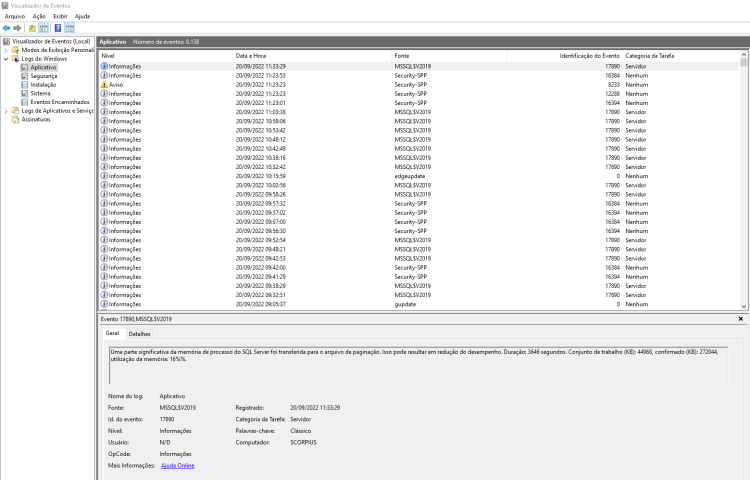Select the edgeupdate event row
Image resolution: width=750 pixels, height=480 pixels.
tap(419, 176)
